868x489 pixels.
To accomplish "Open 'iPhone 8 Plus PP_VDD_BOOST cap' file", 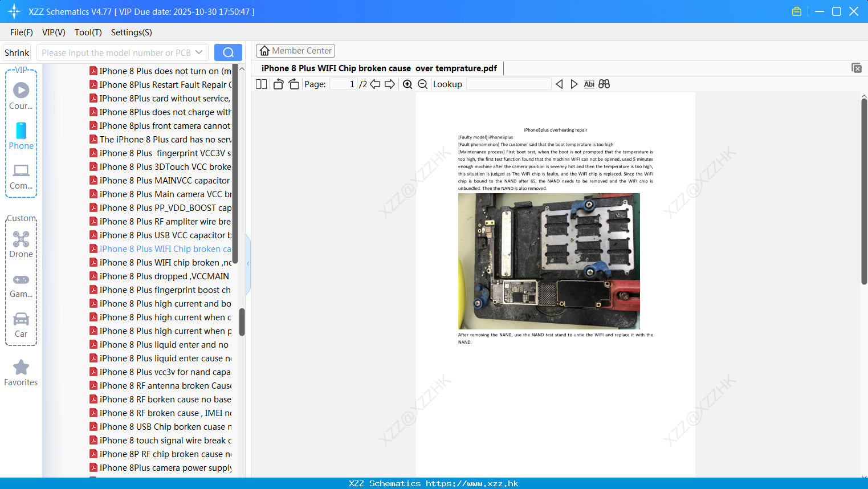I will [x=161, y=208].
